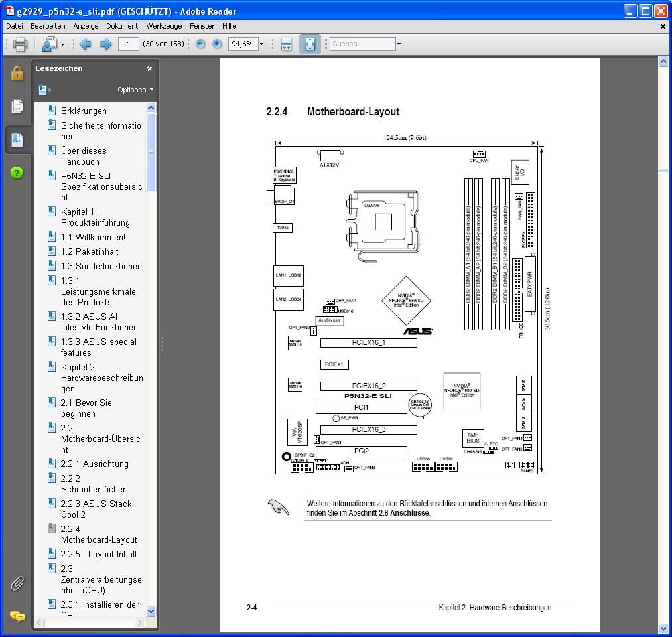The image size is (672, 637).
Task: Select the fit-width scrolling mode icon
Action: coord(286,44)
